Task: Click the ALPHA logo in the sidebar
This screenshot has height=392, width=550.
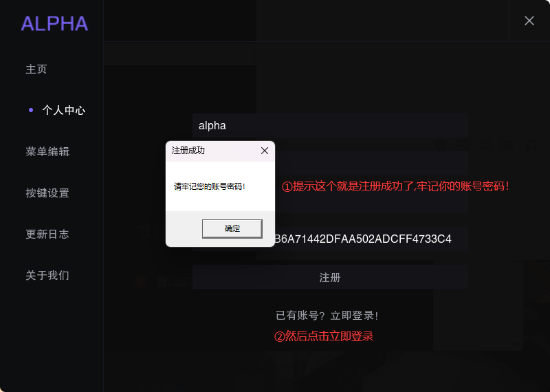Action: coord(54,23)
